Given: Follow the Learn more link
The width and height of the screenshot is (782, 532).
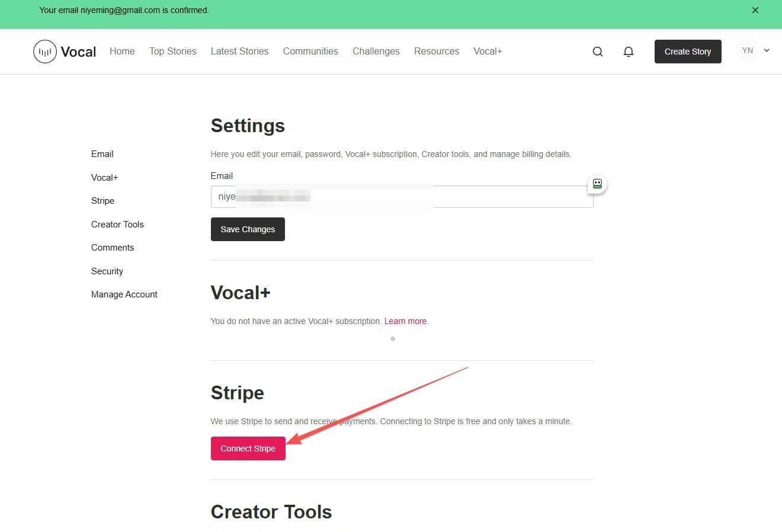Looking at the screenshot, I should click(x=405, y=321).
